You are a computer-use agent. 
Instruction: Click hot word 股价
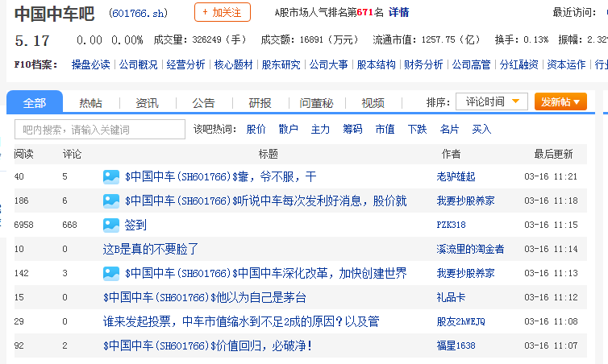256,129
